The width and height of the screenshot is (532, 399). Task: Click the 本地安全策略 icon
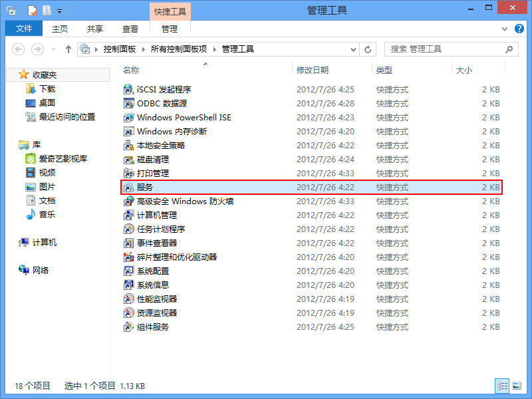pos(128,146)
